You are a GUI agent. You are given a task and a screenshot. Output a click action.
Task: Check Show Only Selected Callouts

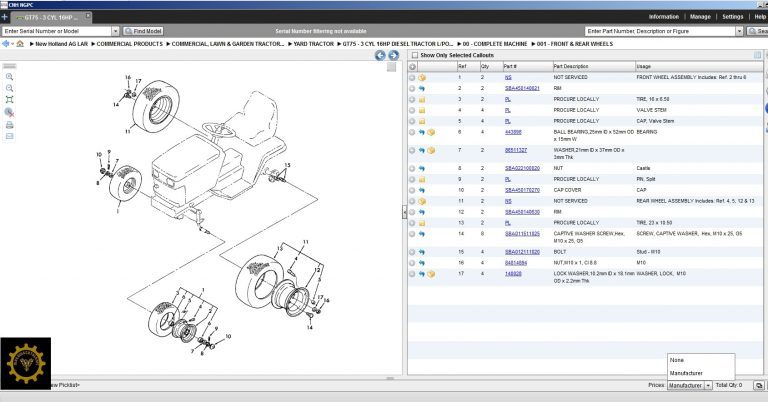(x=414, y=55)
